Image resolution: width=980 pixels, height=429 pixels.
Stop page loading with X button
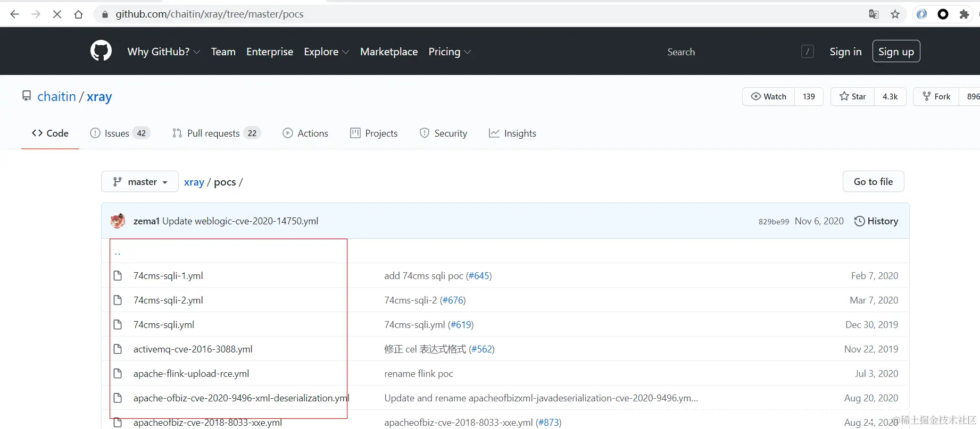[57, 14]
